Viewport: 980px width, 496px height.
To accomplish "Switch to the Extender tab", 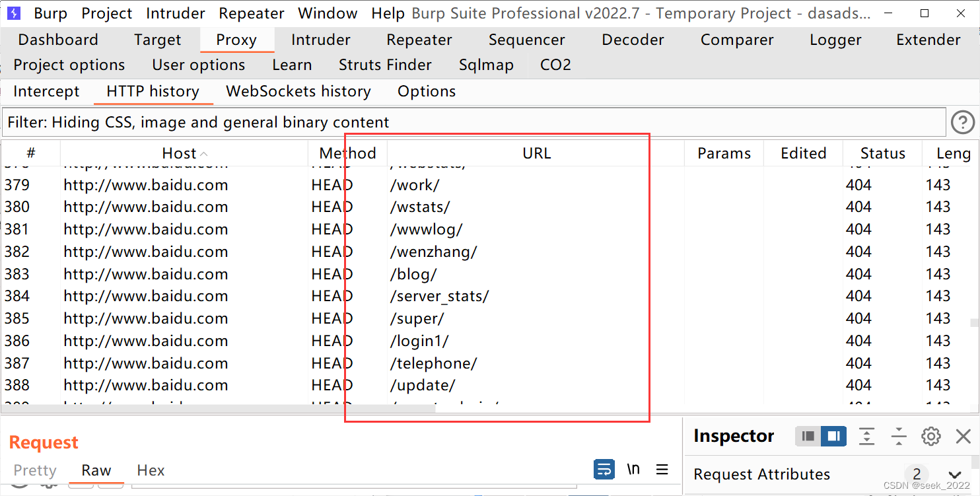I will [928, 40].
